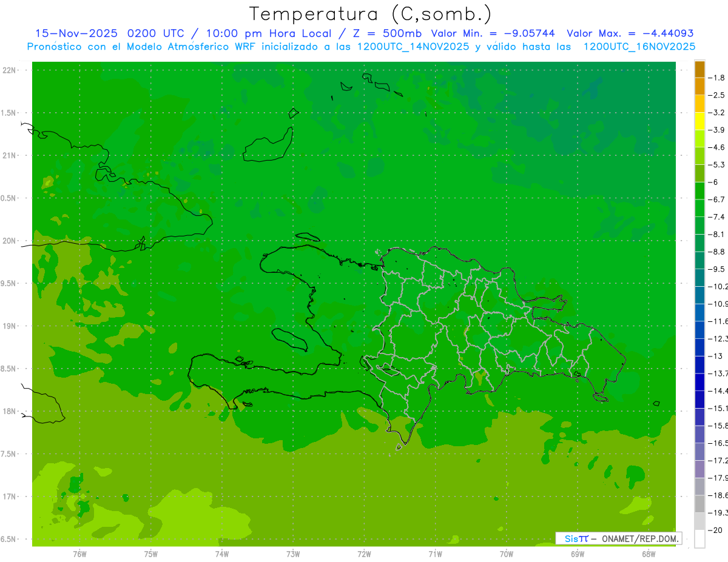This screenshot has width=728, height=562.
Task: Click the '-9.5' legend value
Action: click(x=718, y=269)
